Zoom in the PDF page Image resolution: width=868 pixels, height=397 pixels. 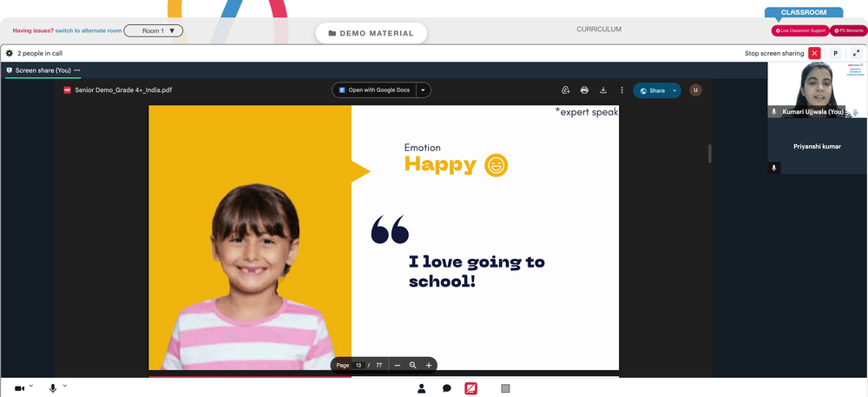click(x=429, y=366)
